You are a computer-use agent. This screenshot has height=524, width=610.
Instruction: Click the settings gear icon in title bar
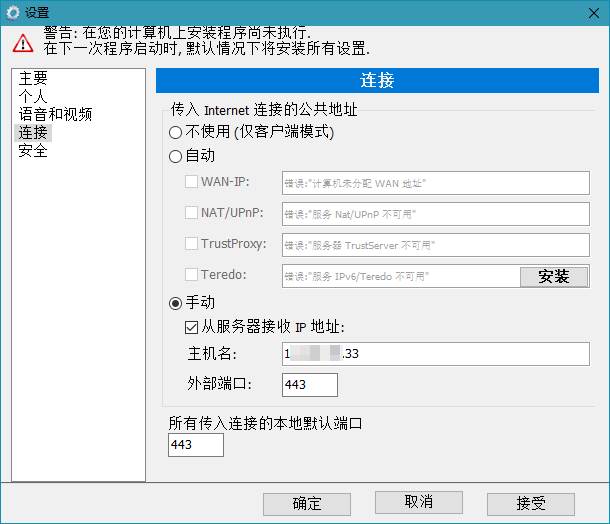(x=13, y=13)
